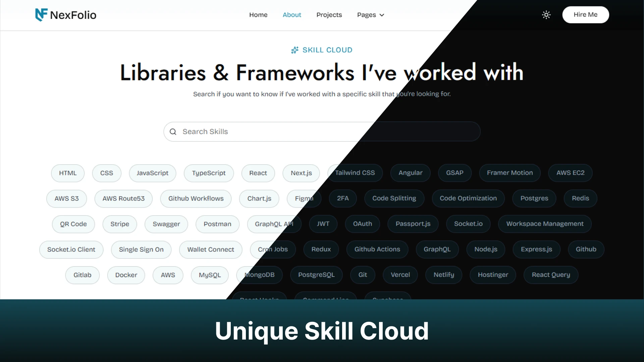Select the Stripe skill tag
The image size is (644, 362).
point(120,224)
